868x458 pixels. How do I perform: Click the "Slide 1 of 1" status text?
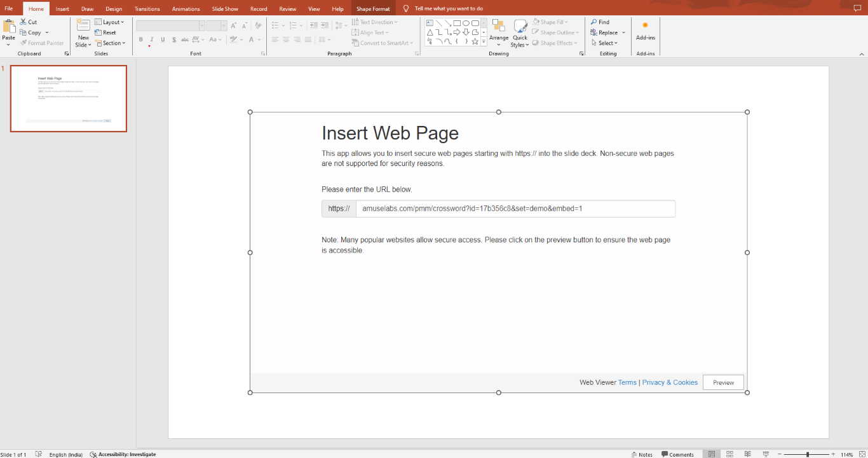pos(13,454)
